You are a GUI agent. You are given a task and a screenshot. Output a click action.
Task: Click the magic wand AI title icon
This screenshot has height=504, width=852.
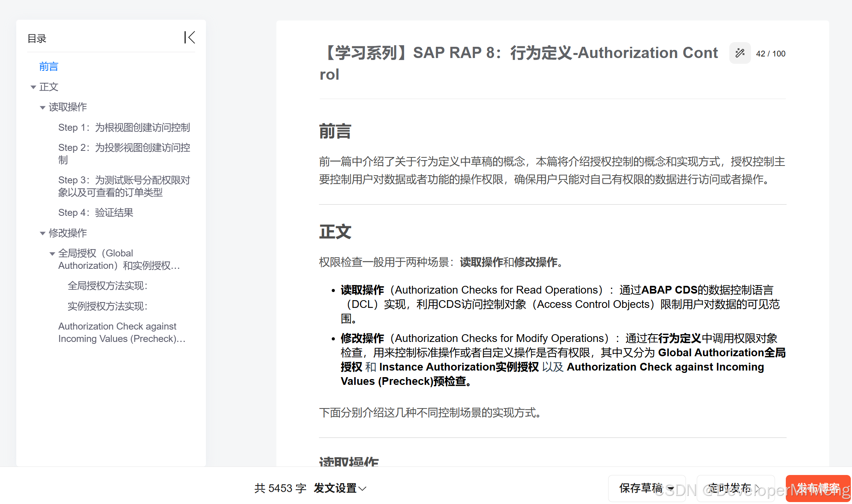(740, 53)
